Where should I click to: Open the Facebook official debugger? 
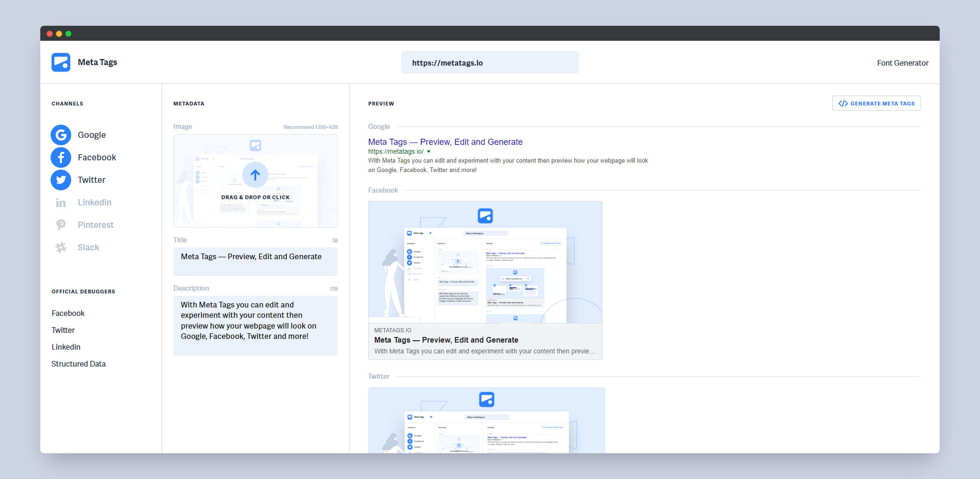click(x=67, y=313)
